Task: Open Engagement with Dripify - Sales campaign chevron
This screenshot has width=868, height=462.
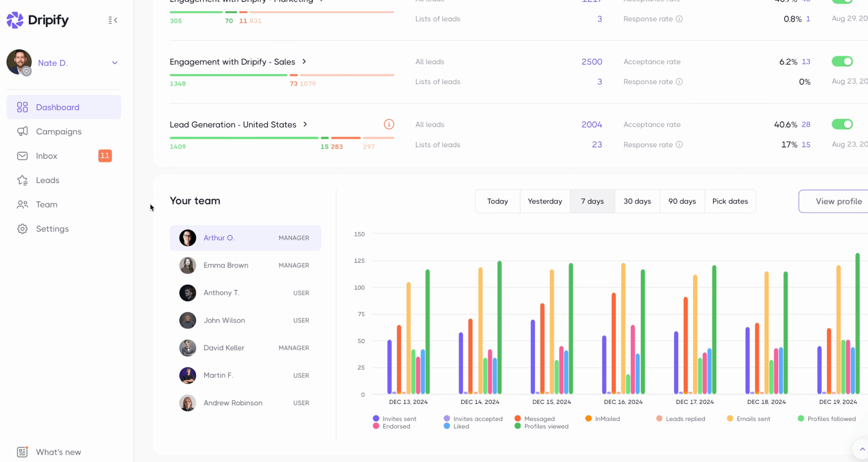Action: (x=304, y=62)
